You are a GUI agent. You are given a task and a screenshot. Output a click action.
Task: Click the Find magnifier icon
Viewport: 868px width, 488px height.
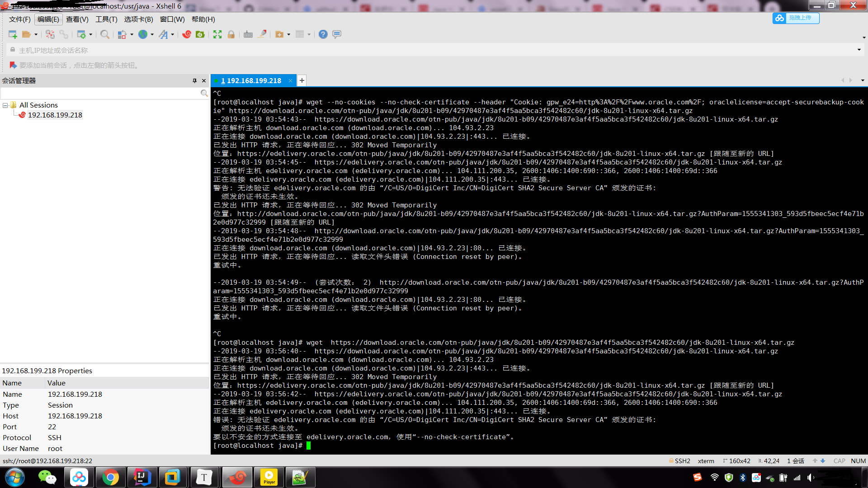coord(104,34)
